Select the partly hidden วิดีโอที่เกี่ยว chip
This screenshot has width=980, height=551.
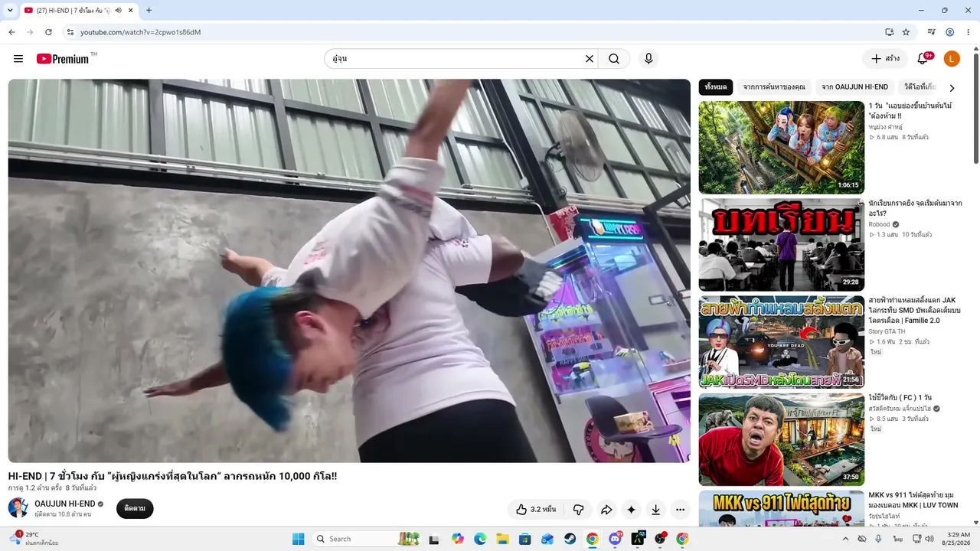coord(919,87)
